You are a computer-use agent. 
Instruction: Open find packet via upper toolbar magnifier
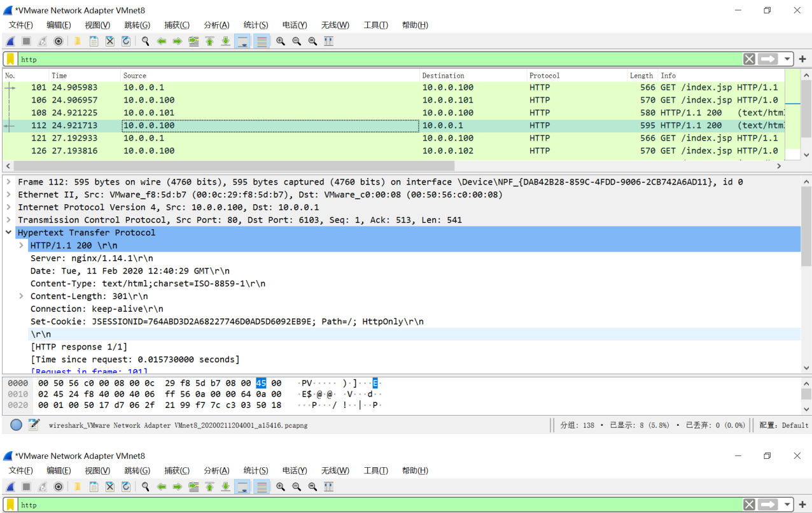click(145, 41)
